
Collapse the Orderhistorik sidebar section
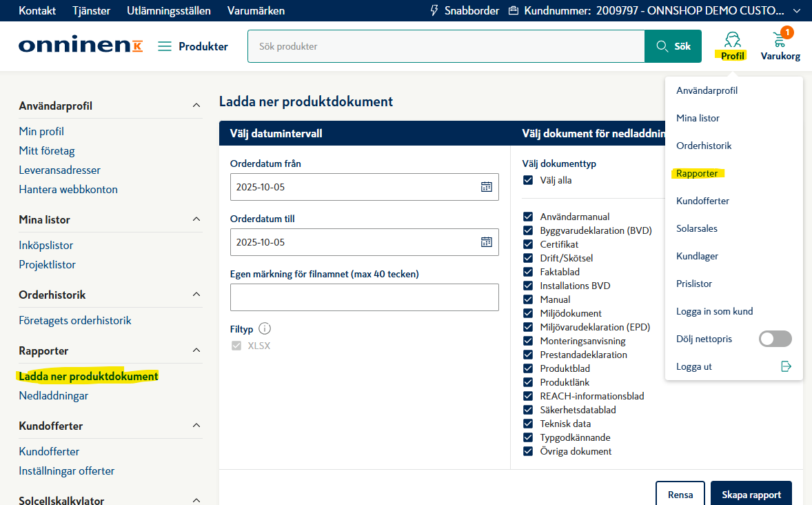click(x=196, y=295)
